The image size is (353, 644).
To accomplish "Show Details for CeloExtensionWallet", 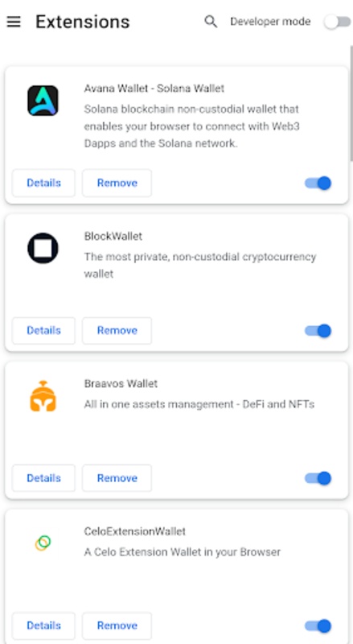I will [x=43, y=625].
